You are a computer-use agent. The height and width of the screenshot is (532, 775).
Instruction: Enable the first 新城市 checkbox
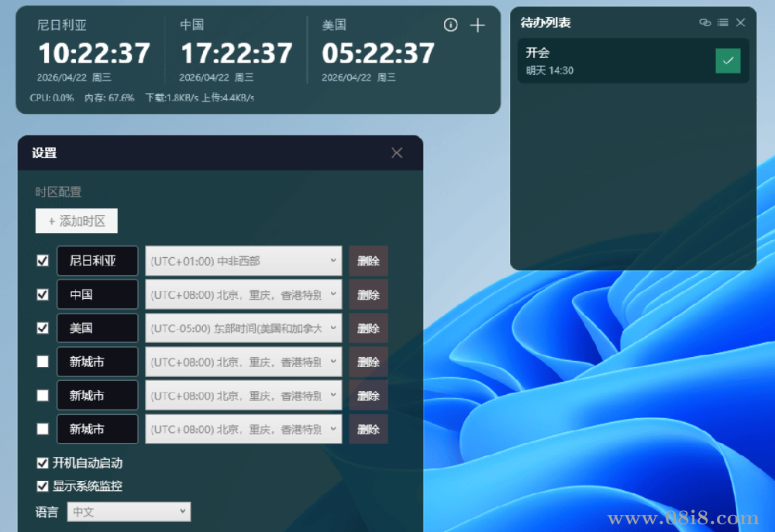point(43,362)
